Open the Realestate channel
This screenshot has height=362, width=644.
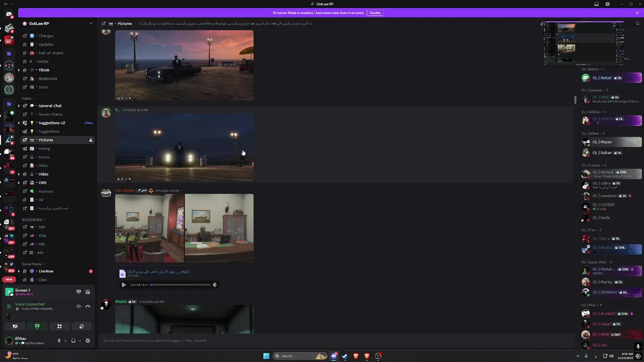tap(57, 78)
